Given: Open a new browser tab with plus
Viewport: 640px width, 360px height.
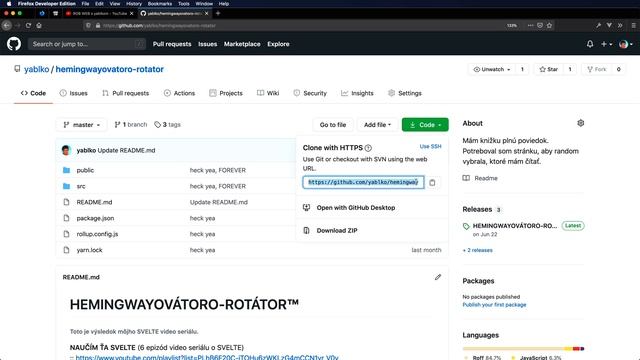Looking at the screenshot, I should coord(218,13).
